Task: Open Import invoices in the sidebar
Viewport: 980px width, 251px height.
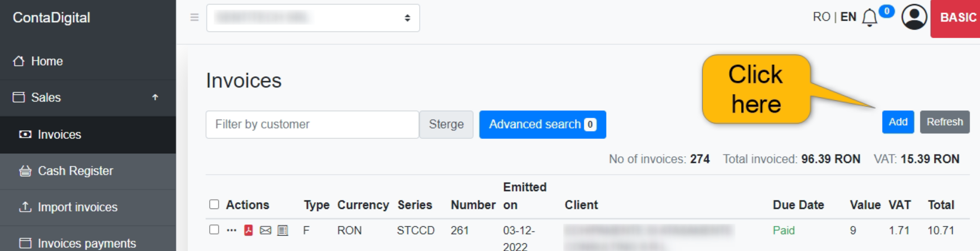Action: coord(78,207)
